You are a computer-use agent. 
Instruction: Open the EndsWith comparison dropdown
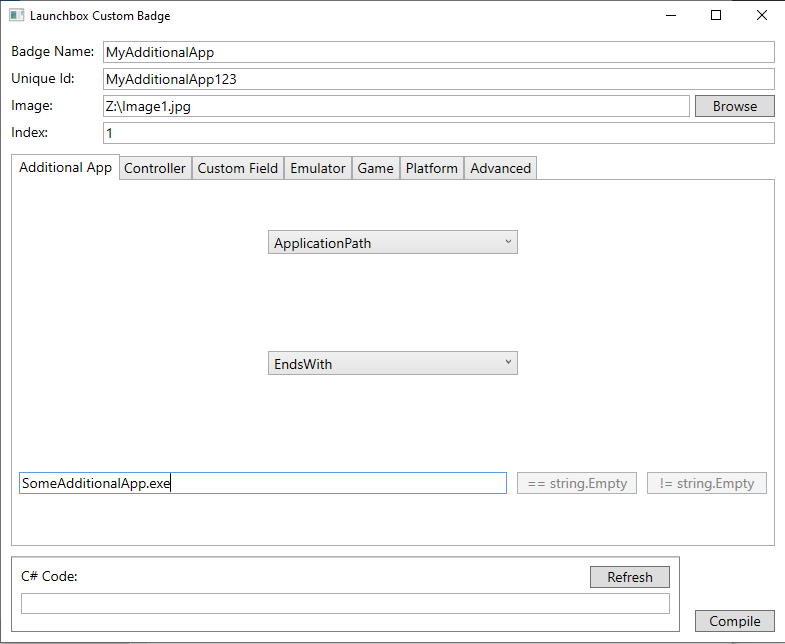(392, 364)
